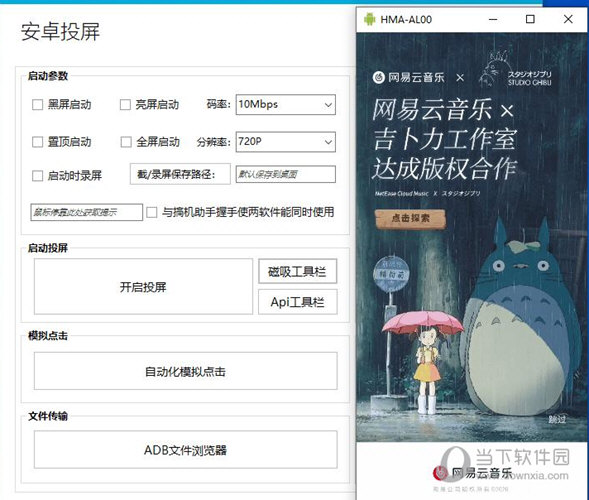Image resolution: width=589 pixels, height=500 pixels.
Task: Click the 启动投屏 group label
Action: pos(48,248)
